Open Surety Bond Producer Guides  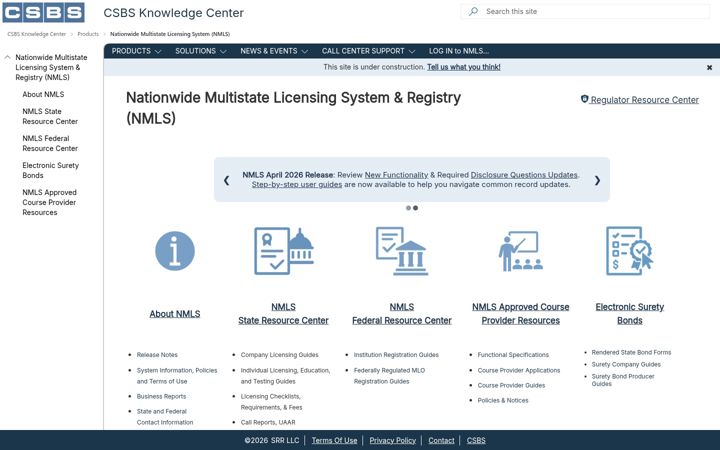point(623,380)
